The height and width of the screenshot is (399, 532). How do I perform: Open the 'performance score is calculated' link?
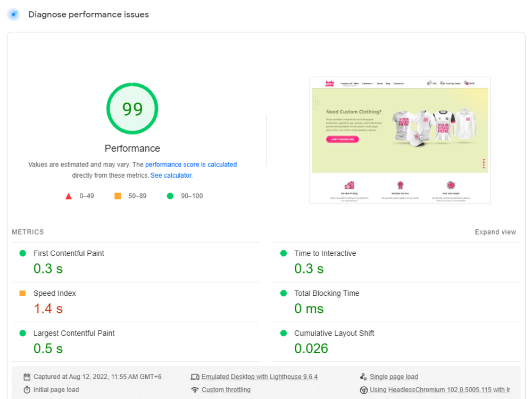191,164
